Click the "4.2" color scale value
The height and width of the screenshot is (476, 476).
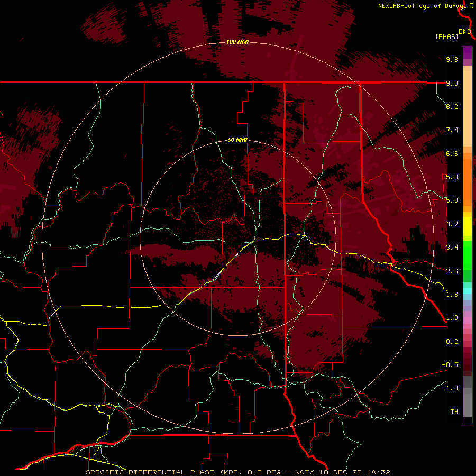click(x=452, y=224)
